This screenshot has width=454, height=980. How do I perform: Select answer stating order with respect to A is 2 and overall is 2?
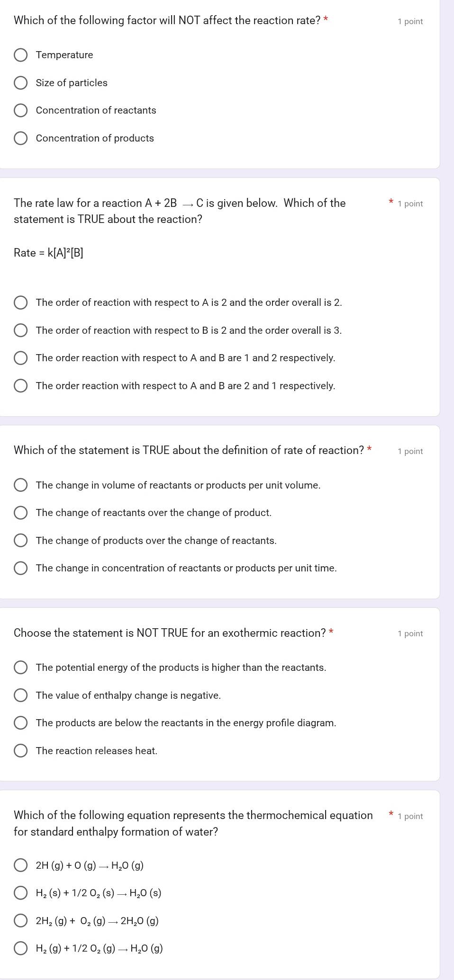(21, 303)
